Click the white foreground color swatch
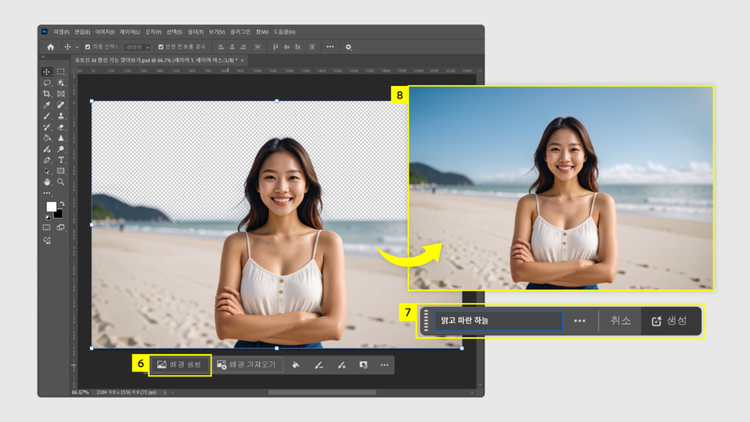Screen dimensions: 750x422 click(51, 206)
